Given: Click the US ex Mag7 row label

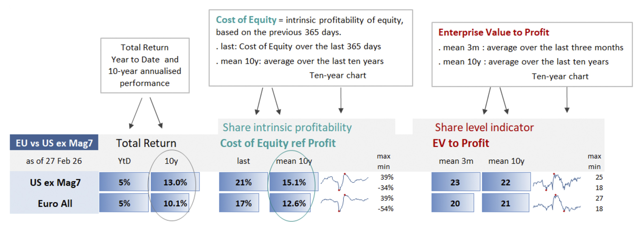Looking at the screenshot, I should pyautogui.click(x=55, y=182).
